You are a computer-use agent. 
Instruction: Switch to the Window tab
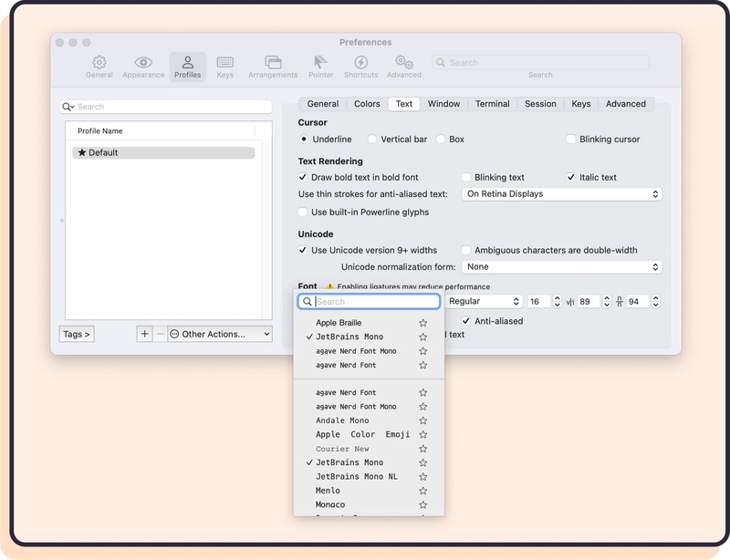coord(443,104)
